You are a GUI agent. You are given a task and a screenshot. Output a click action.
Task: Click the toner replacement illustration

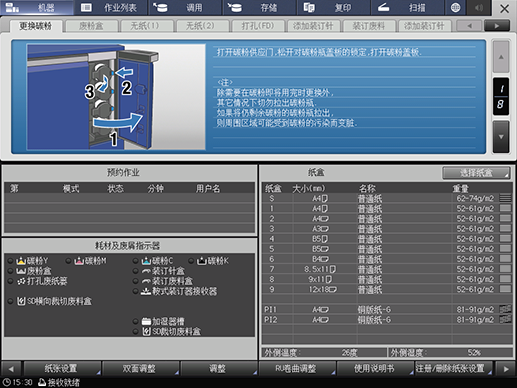(x=116, y=97)
